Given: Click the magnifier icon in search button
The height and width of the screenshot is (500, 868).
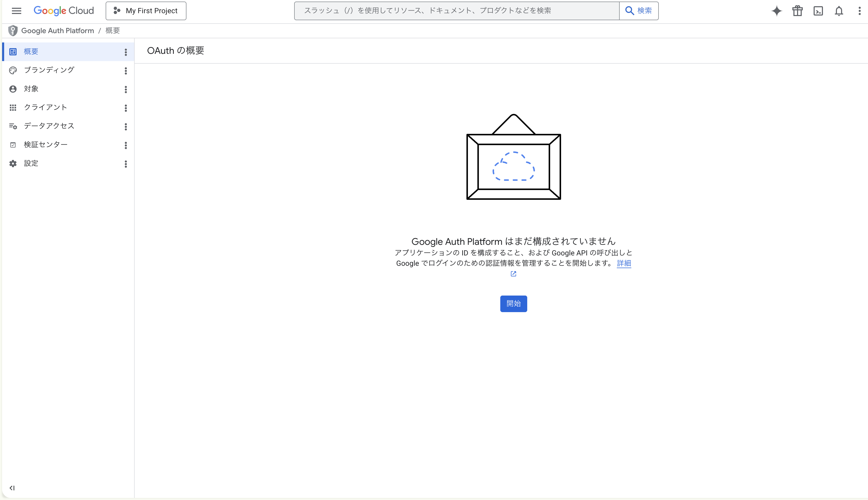Looking at the screenshot, I should coord(629,11).
